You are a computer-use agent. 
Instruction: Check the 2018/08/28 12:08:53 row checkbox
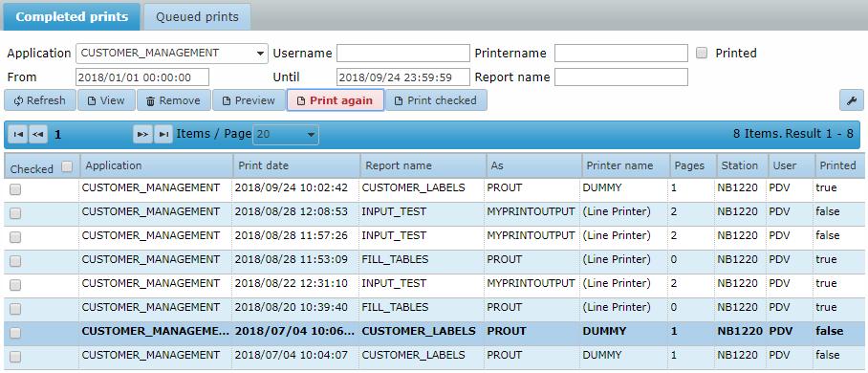[x=15, y=213]
